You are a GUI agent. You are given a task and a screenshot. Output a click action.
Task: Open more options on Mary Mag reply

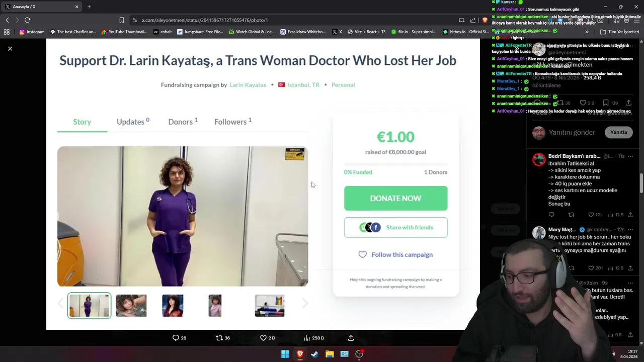[630, 230]
